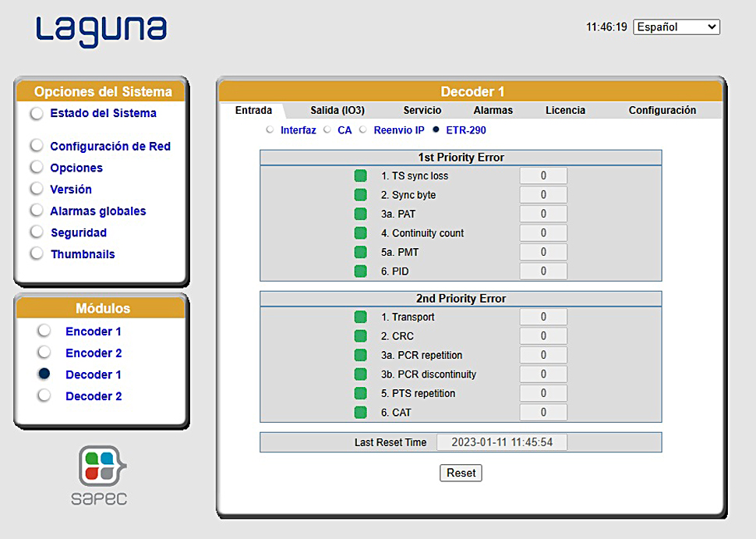Image resolution: width=756 pixels, height=539 pixels.
Task: Select the Thumbnails radio button
Action: pyautogui.click(x=37, y=253)
